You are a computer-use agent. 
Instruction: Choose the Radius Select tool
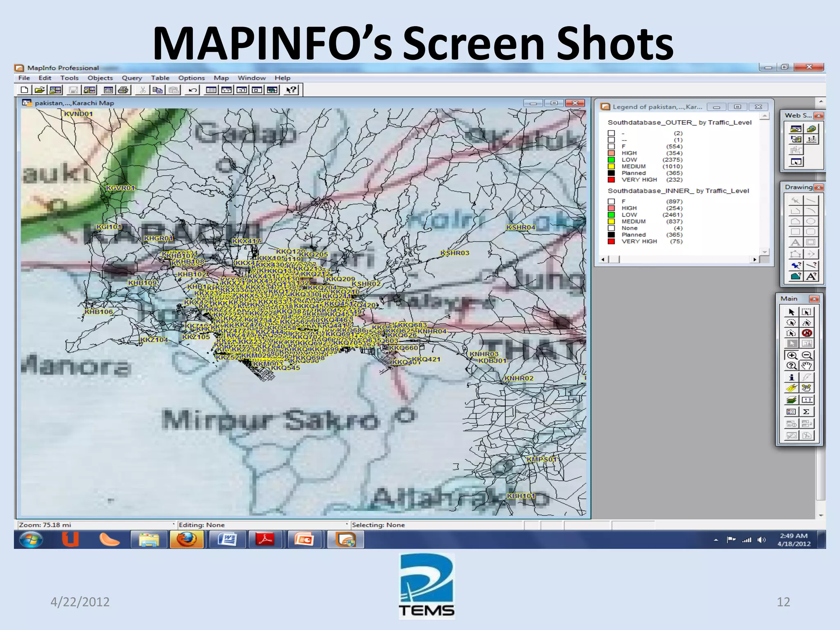pyautogui.click(x=792, y=323)
